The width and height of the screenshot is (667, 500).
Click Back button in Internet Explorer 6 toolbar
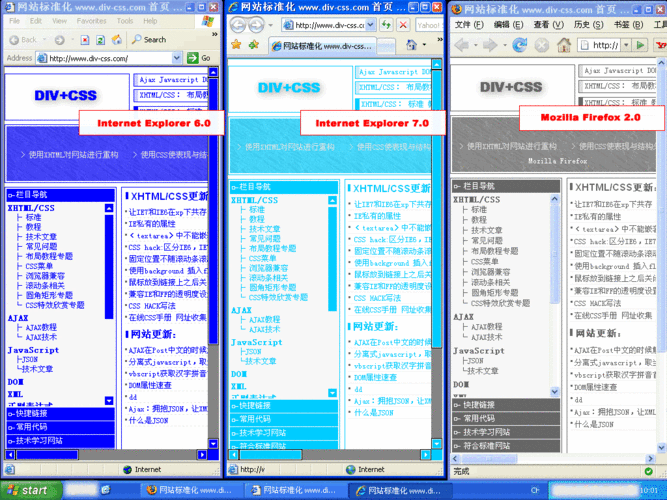(23, 40)
